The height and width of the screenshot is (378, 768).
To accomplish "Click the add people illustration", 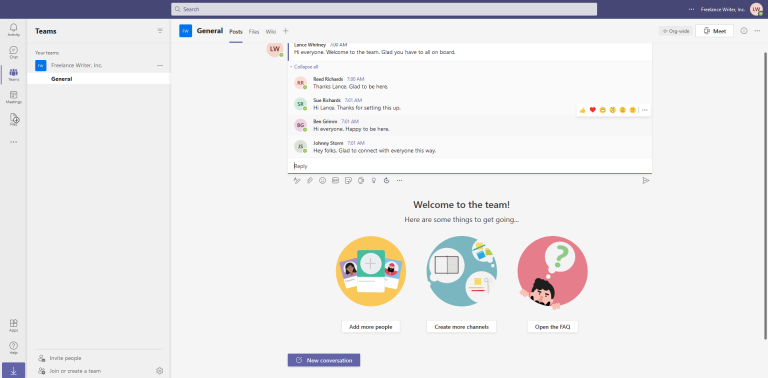I will point(371,271).
